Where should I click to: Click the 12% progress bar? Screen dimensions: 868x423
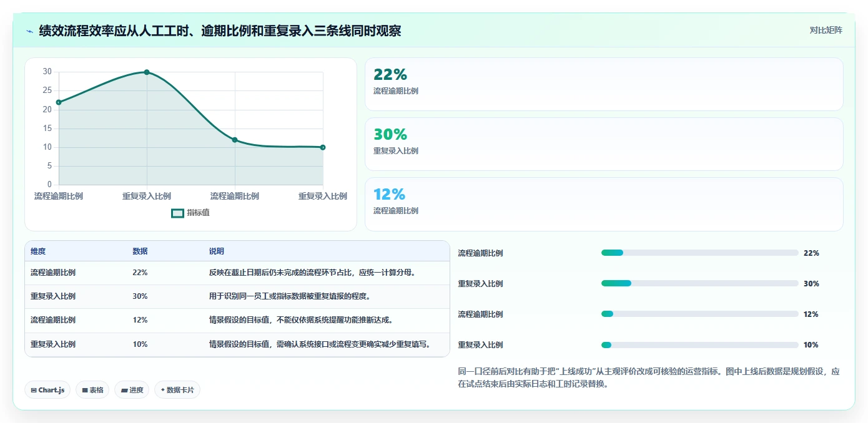(x=699, y=314)
